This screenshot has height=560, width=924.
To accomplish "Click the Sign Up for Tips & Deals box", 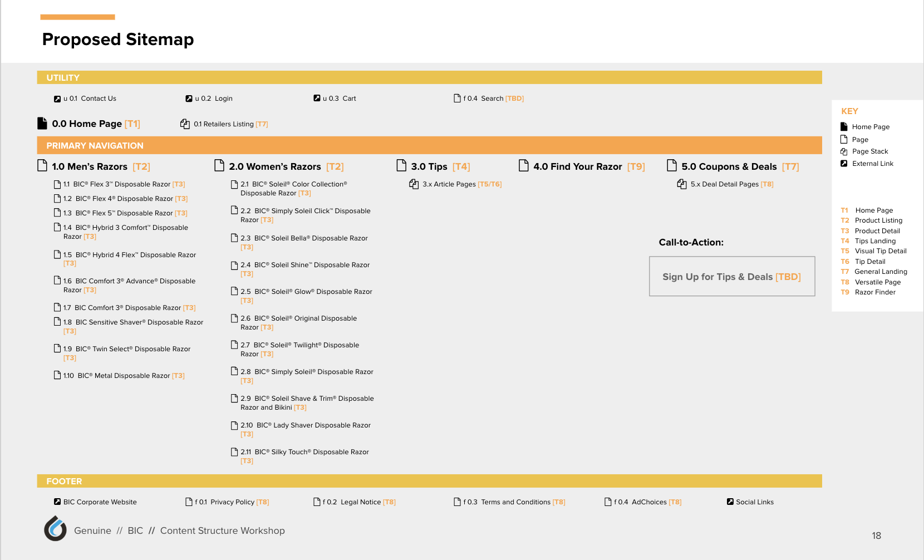I will tap(732, 276).
